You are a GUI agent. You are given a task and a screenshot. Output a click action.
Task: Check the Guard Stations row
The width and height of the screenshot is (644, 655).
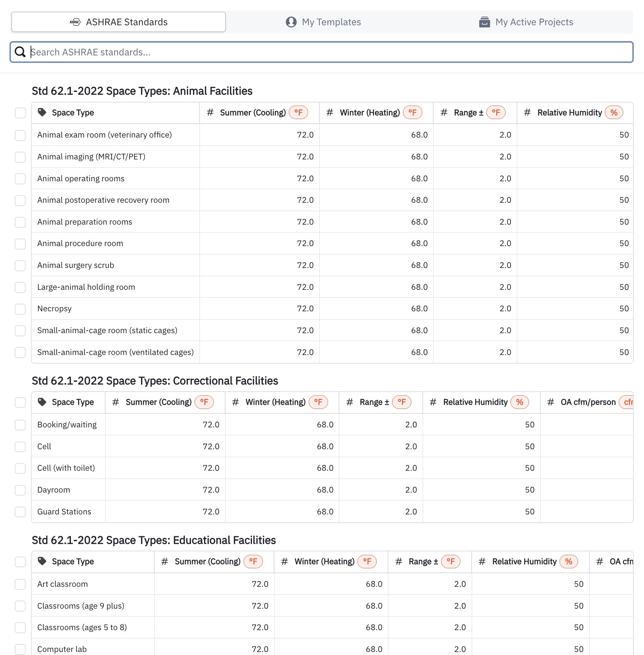(20, 512)
